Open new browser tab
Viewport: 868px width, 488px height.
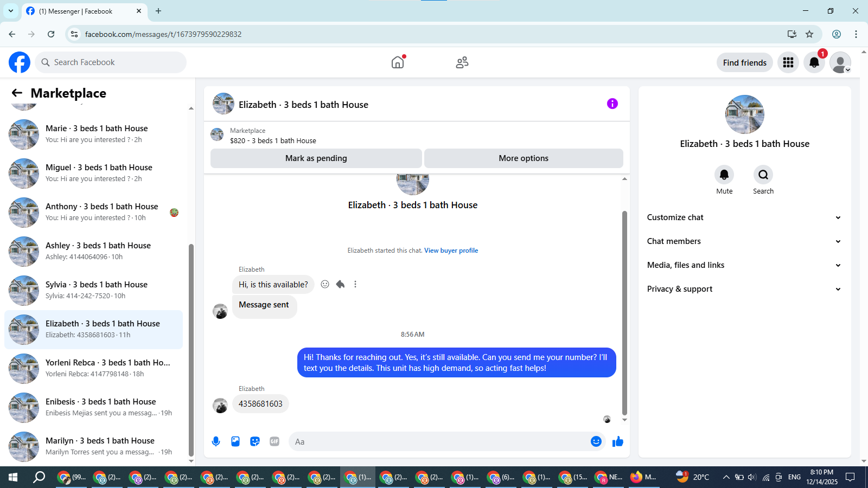(x=158, y=11)
